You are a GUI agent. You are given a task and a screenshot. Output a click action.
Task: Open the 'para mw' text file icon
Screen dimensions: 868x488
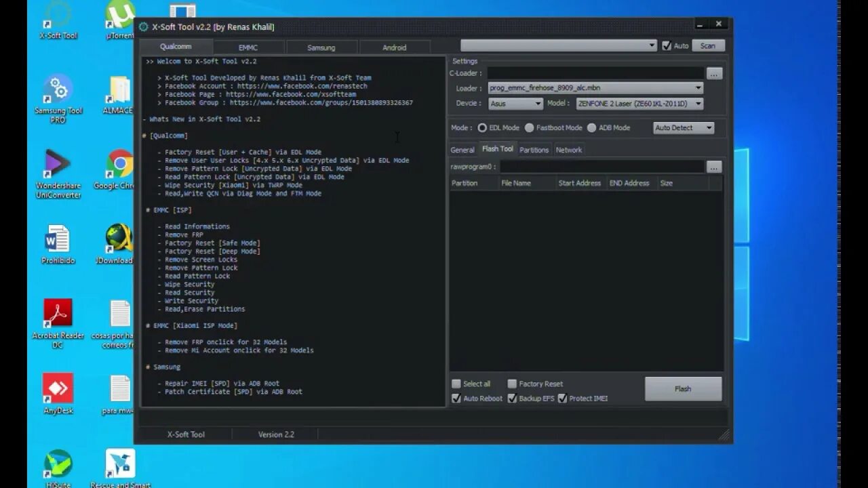point(119,394)
